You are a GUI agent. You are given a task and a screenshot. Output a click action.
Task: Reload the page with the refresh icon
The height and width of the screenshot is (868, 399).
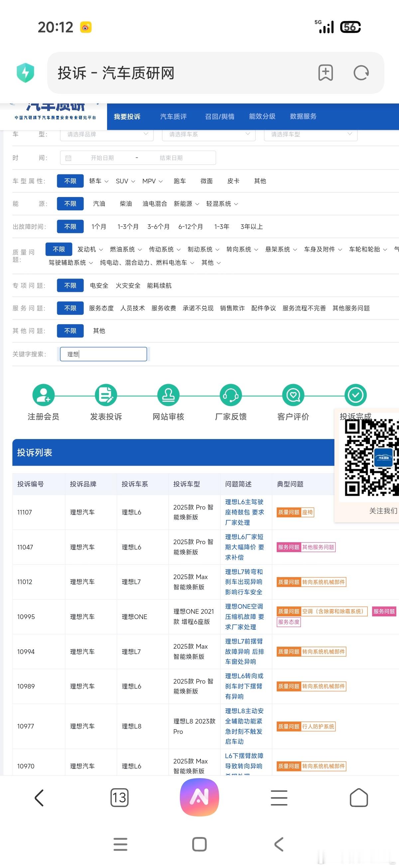pyautogui.click(x=361, y=73)
